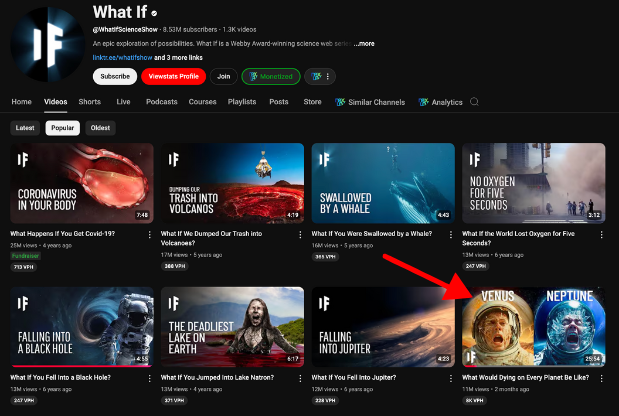
Task: Open the Viewstats Profile button
Action: point(174,77)
